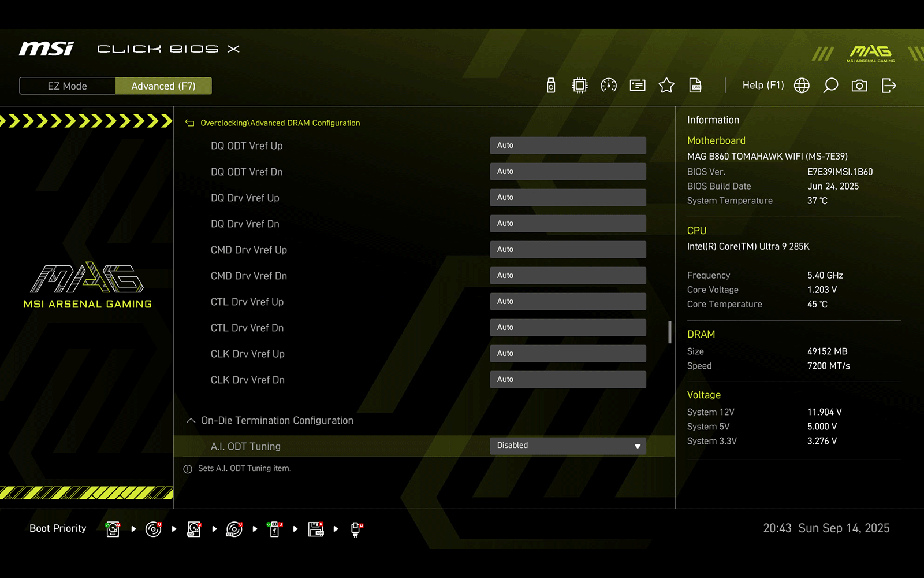This screenshot has width=924, height=578.
Task: Select the A.I. ODT Tuning label
Action: 245,446
